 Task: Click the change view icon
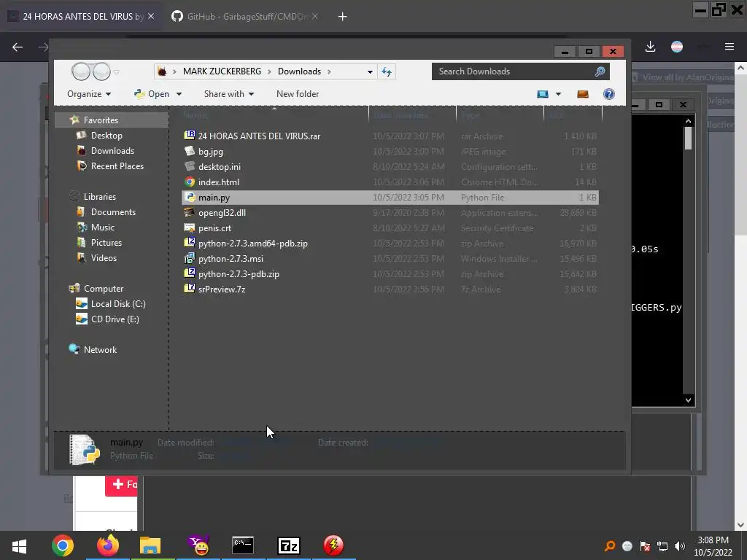[543, 94]
